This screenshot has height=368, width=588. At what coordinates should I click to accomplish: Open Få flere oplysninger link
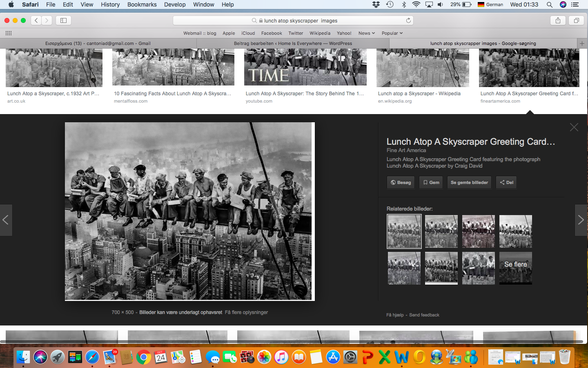(x=246, y=312)
